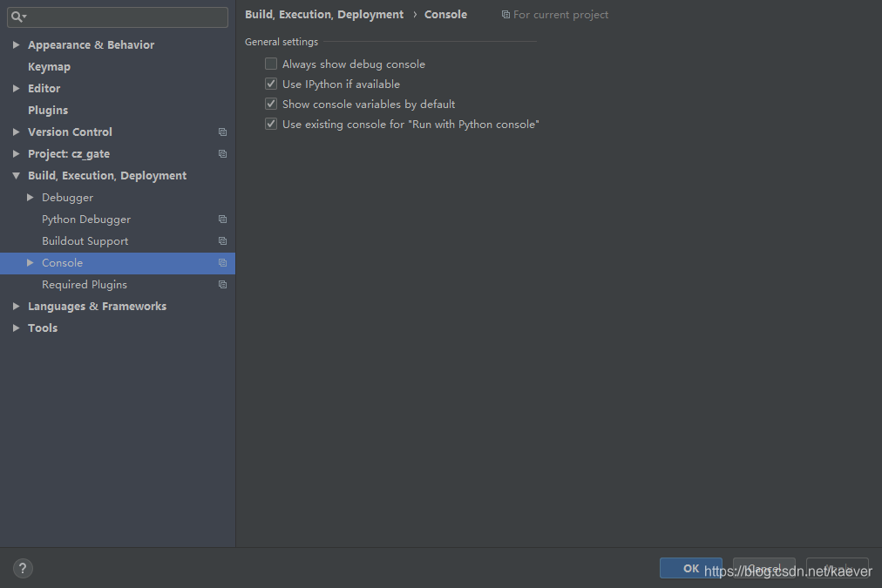This screenshot has width=882, height=588.
Task: Select Debugger in settings tree
Action: click(67, 198)
